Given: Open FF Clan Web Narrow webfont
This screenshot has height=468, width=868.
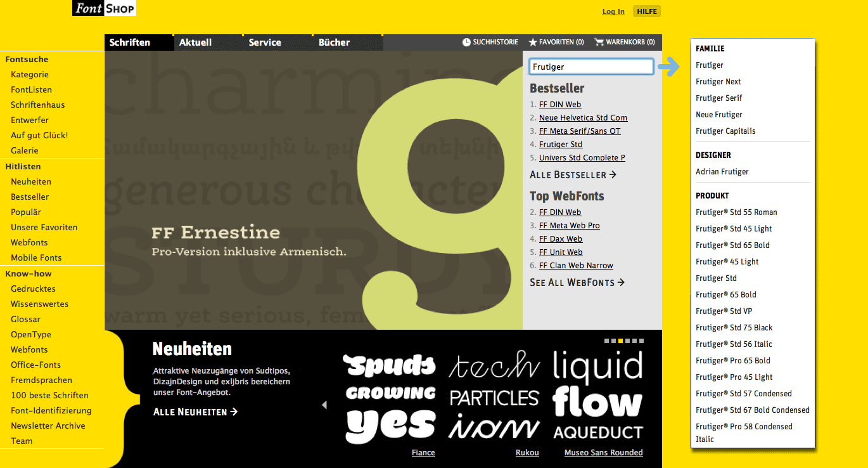Looking at the screenshot, I should [576, 266].
